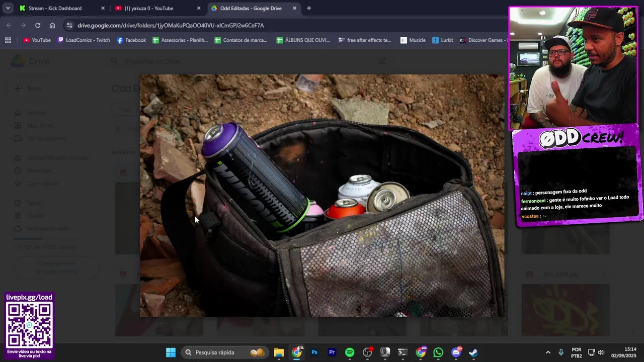Image resolution: width=644 pixels, height=362 pixels.
Task: Expand the tab search dropdown
Action: click(8, 8)
